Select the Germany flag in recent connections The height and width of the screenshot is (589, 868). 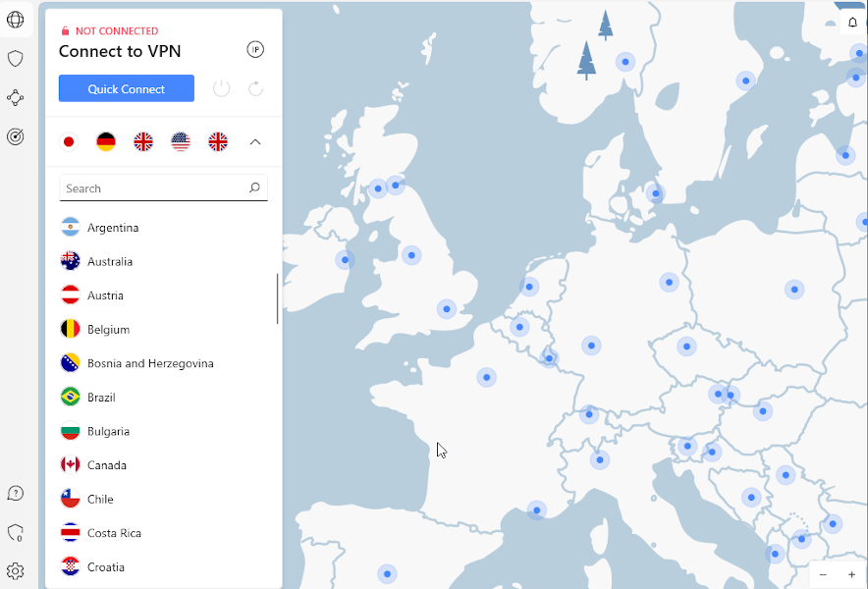click(106, 142)
